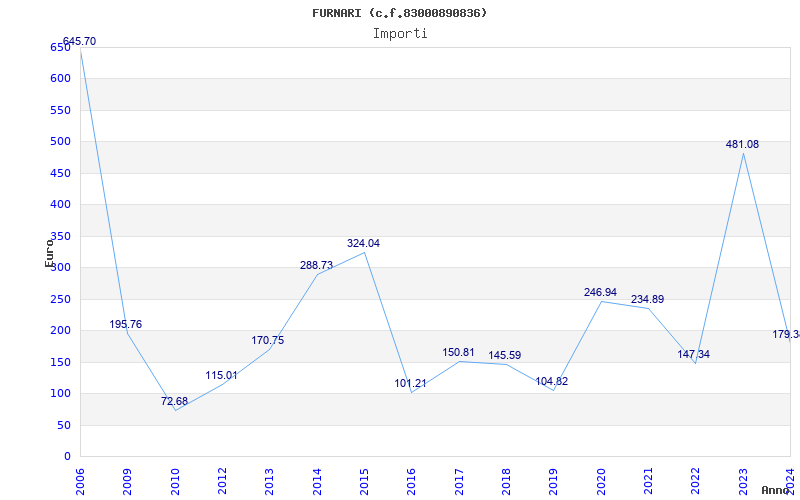Click the 0 y-axis tick label
This screenshot has width=800, height=500.
click(67, 456)
